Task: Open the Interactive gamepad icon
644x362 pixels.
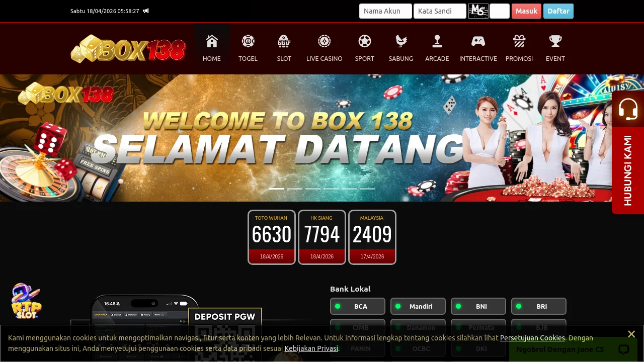Action: tap(478, 41)
